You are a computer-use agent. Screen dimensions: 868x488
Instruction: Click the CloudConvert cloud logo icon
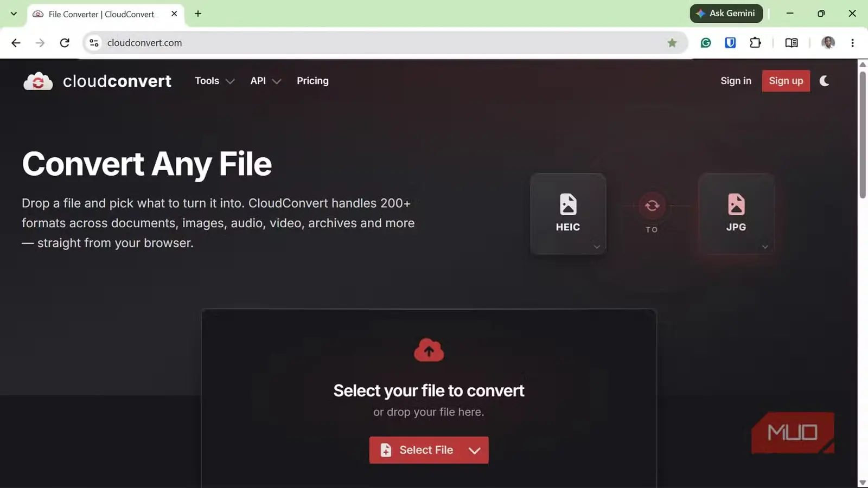[38, 81]
